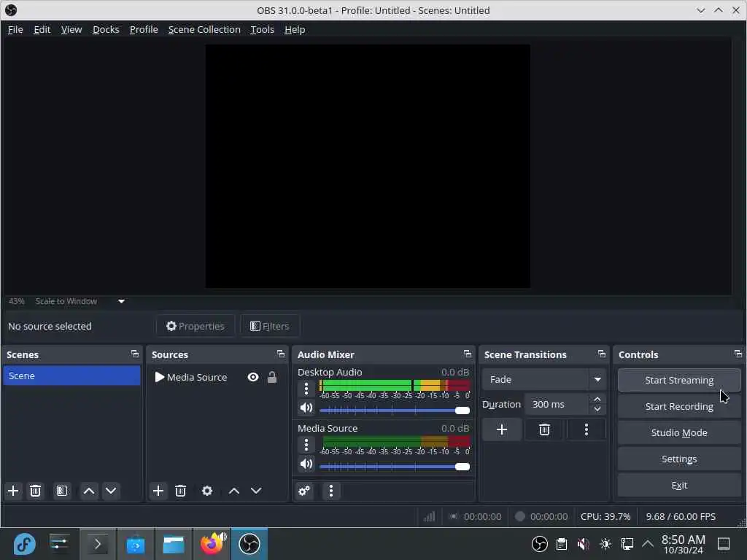The image size is (747, 560).
Task: Open OBS Settings button
Action: click(679, 459)
